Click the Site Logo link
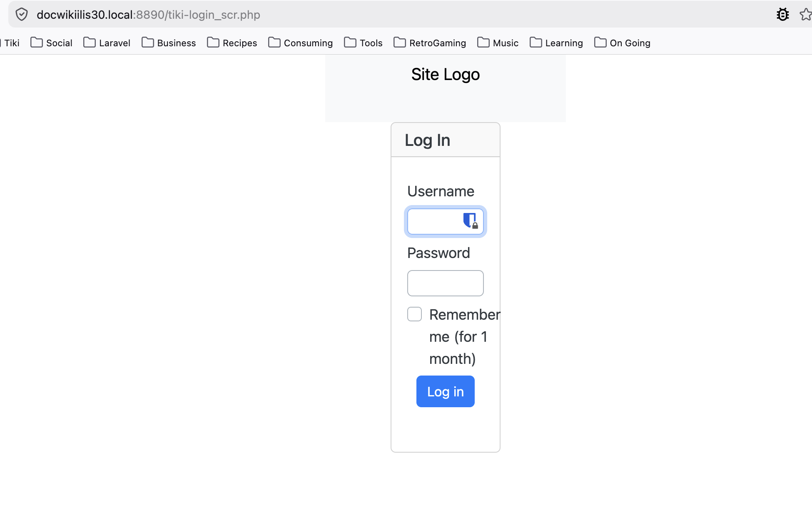 [x=446, y=75]
